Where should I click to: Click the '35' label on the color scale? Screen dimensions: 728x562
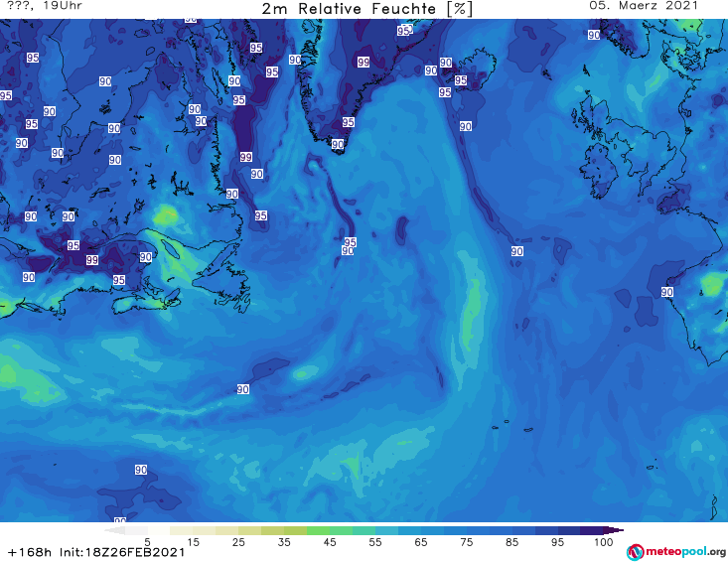(284, 542)
